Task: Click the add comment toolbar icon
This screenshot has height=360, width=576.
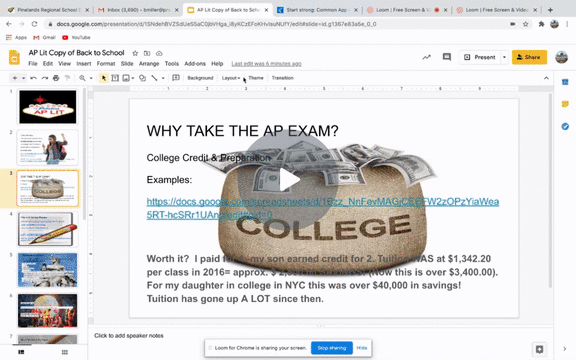Action: tap(176, 78)
